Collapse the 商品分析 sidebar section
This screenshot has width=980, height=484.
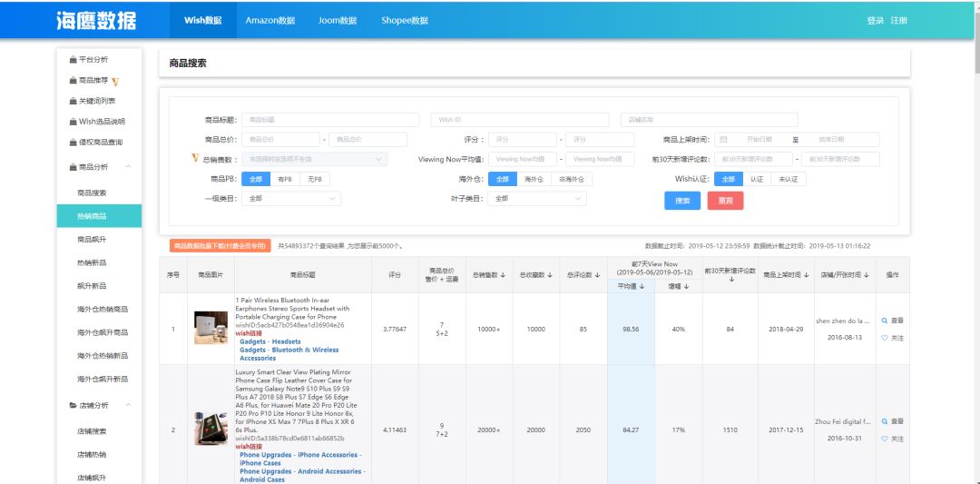point(128,167)
